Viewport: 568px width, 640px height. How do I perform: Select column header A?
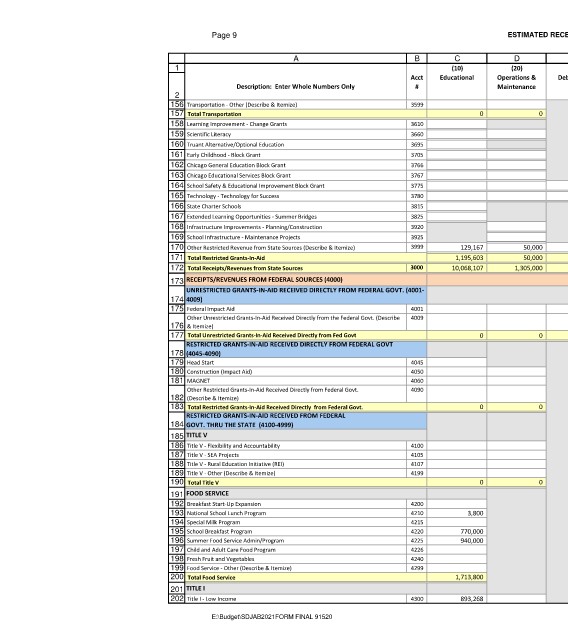[296, 58]
